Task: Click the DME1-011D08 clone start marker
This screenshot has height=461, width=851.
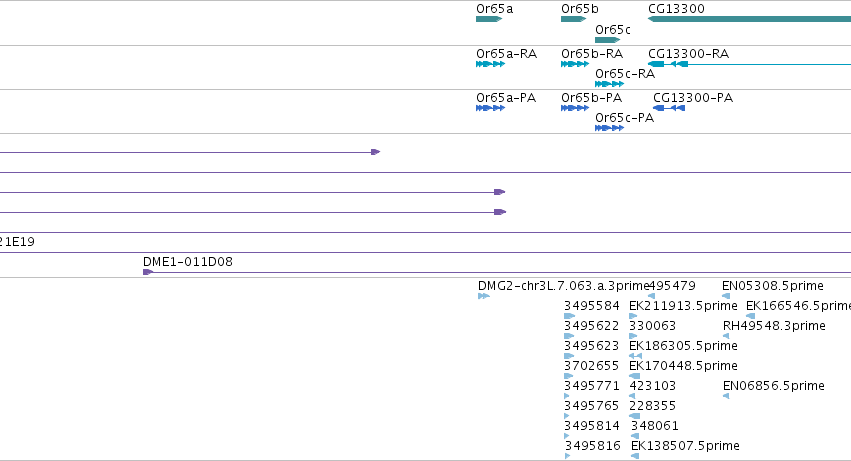Action: click(x=148, y=272)
